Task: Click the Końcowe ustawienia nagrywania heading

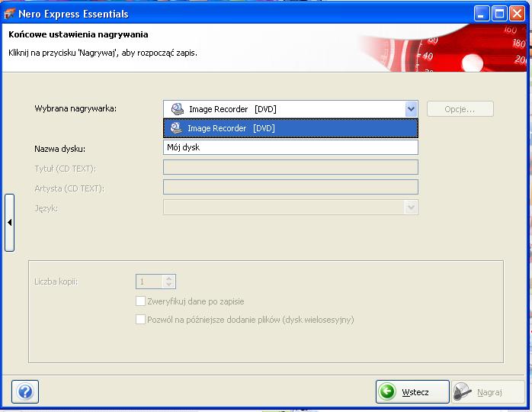Action: coord(79,34)
